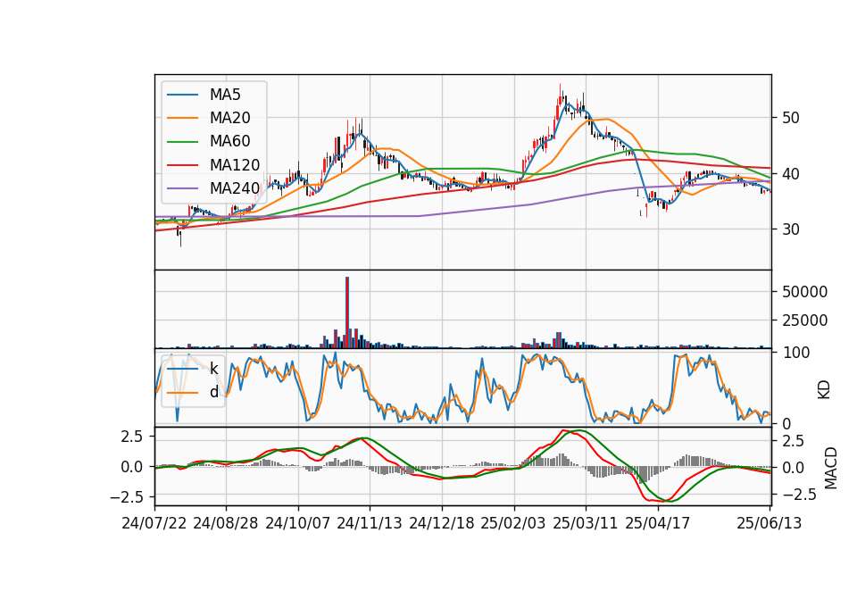Click the green MA60 legend line sample
This screenshot has width=857, height=616.
click(x=182, y=142)
